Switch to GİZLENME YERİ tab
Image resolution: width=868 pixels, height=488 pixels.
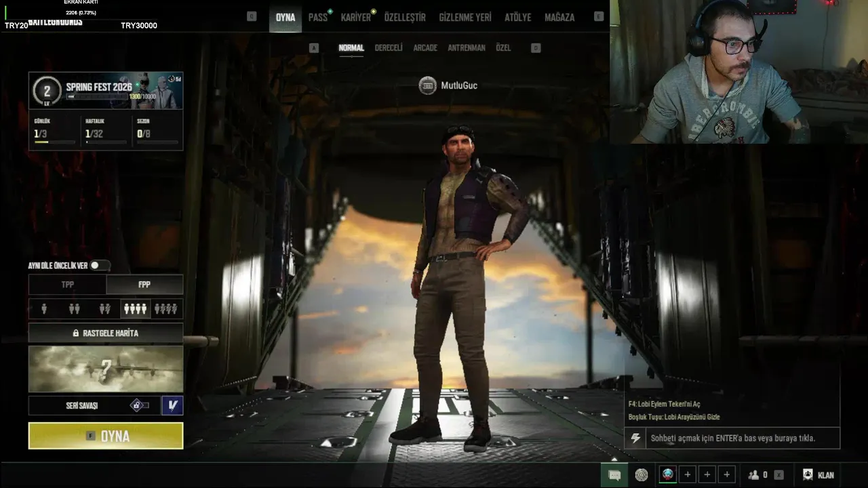[x=465, y=17]
